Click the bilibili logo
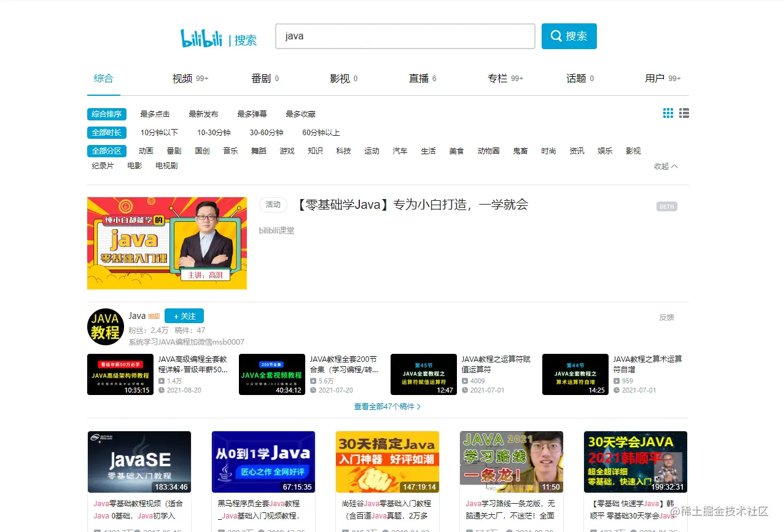 pyautogui.click(x=201, y=38)
